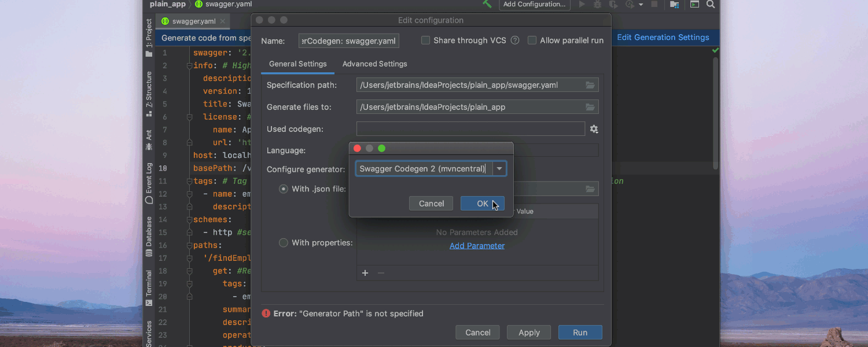Click the configuration Name input field
868x347 pixels.
pos(349,40)
